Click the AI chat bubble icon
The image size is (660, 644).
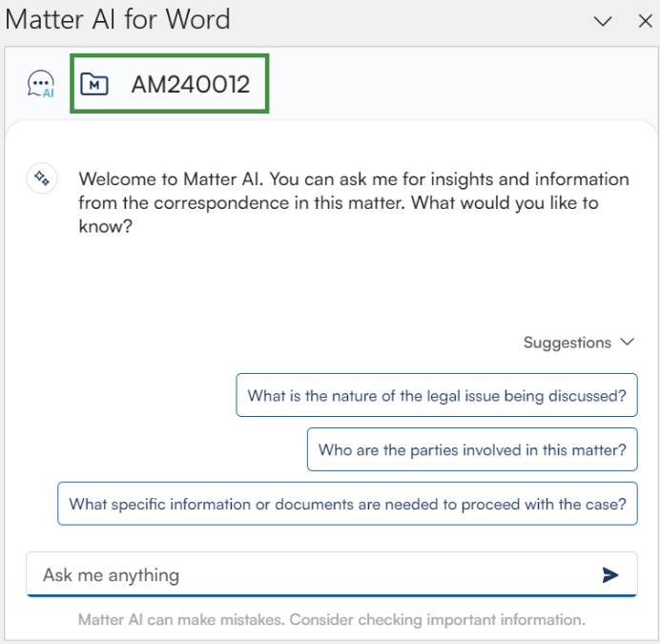(40, 84)
